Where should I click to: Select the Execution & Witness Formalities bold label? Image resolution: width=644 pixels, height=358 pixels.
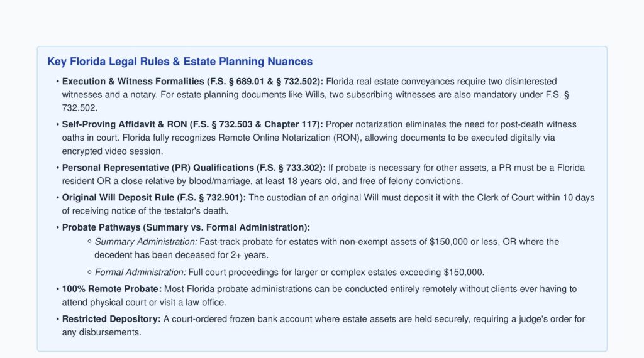(x=192, y=81)
